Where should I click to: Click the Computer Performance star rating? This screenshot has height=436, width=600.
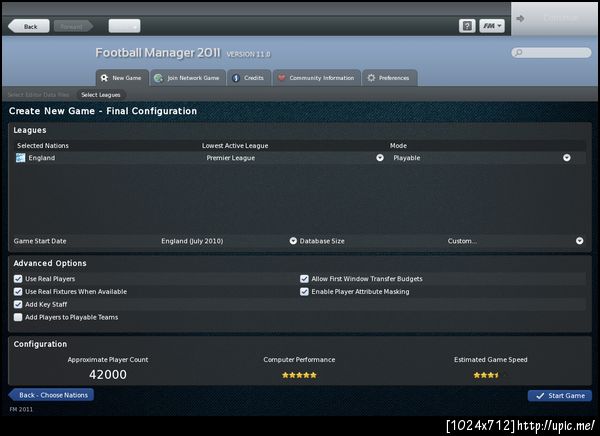pyautogui.click(x=299, y=375)
